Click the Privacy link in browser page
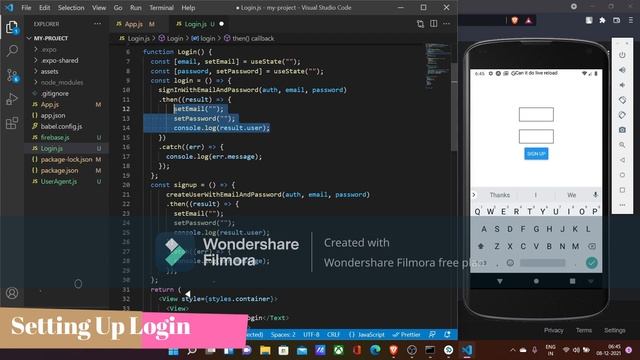This screenshot has height=360, width=640. pyautogui.click(x=553, y=330)
